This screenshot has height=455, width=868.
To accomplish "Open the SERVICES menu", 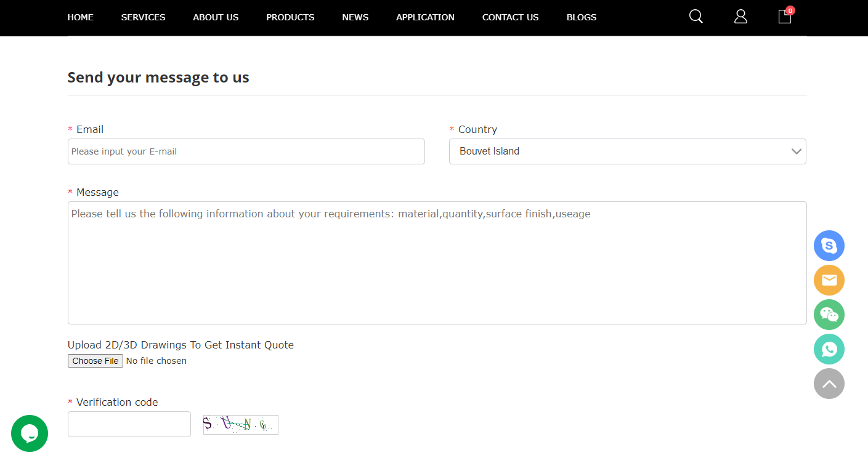I will coord(143,17).
